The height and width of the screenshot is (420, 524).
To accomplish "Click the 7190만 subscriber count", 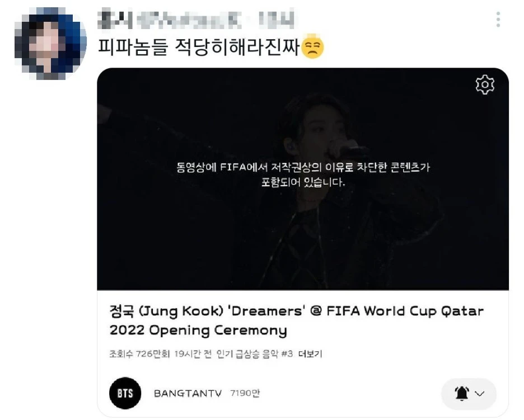I will click(x=245, y=393).
